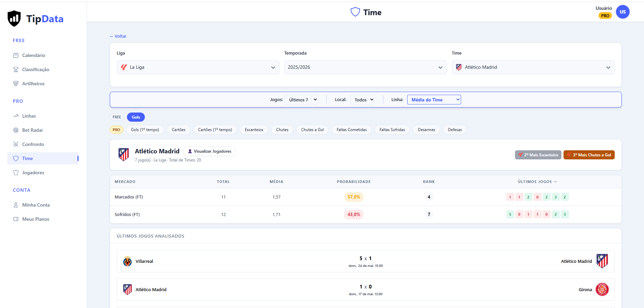Viewport: 644px width, 308px height.
Task: Expand the Atlético Madrid team selector
Action: click(533, 67)
